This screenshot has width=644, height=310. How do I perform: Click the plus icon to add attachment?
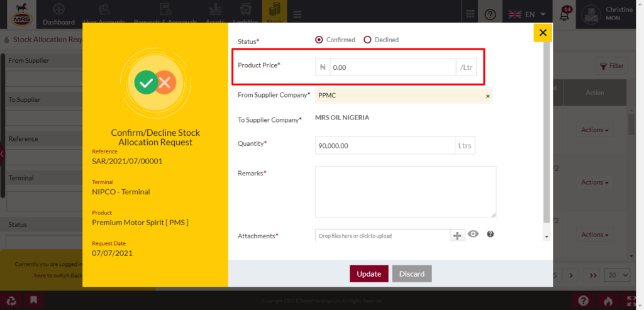(x=457, y=236)
